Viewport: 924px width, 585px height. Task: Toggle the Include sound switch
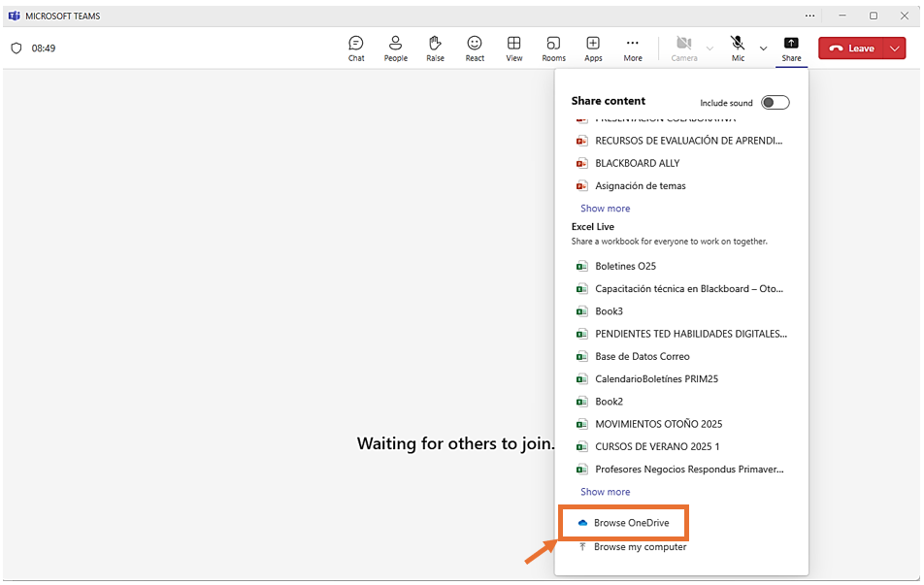775,103
